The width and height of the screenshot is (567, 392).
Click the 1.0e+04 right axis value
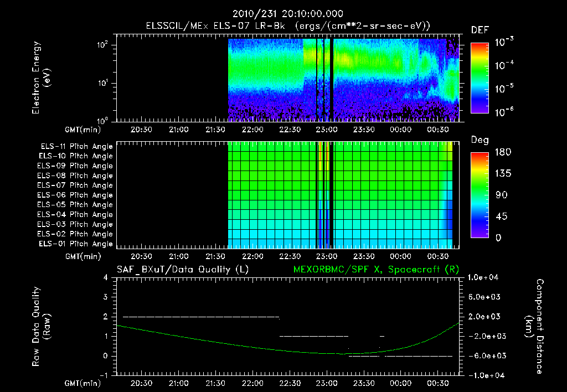483,277
